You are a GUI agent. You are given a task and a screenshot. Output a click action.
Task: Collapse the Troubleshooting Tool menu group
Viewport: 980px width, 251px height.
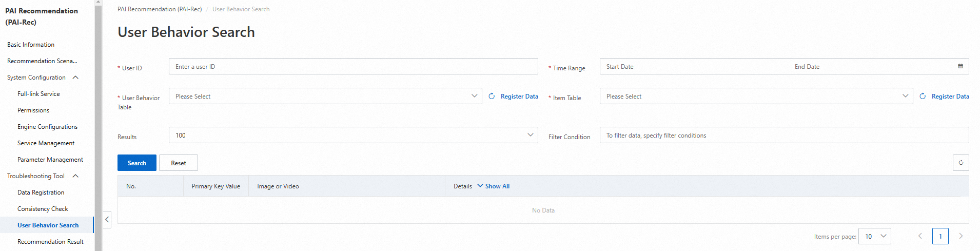pos(75,176)
